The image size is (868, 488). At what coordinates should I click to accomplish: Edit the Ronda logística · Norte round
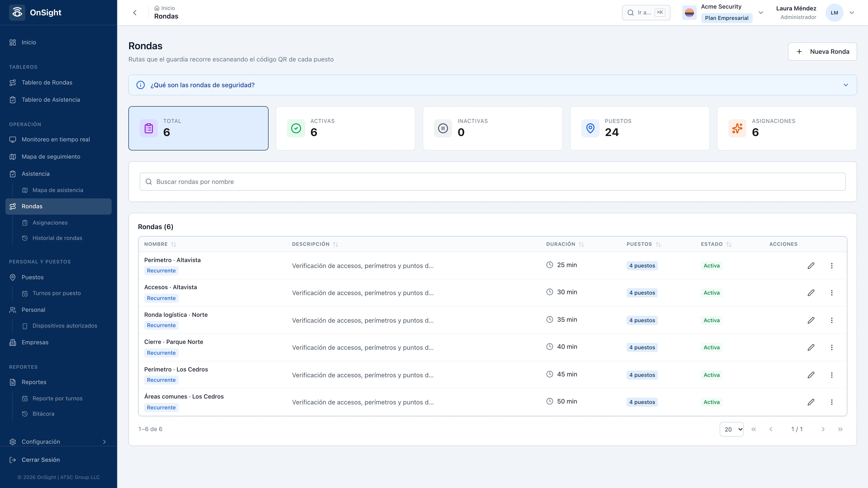[x=811, y=320]
